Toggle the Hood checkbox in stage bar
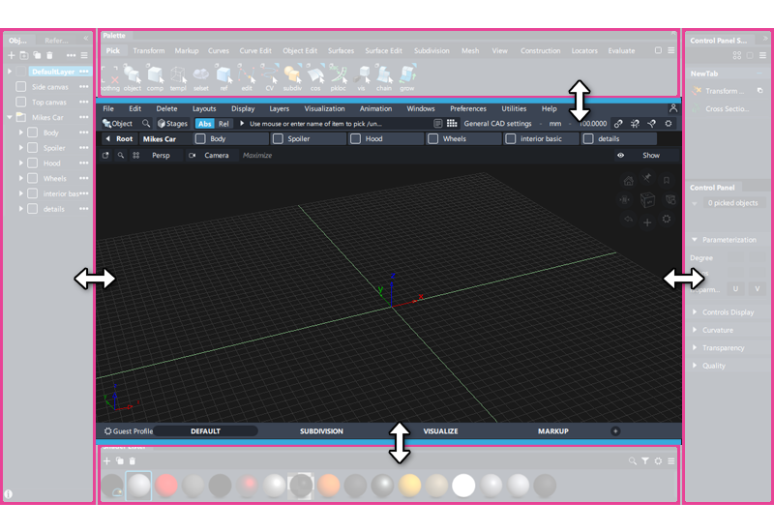774x532 pixels. (355, 139)
